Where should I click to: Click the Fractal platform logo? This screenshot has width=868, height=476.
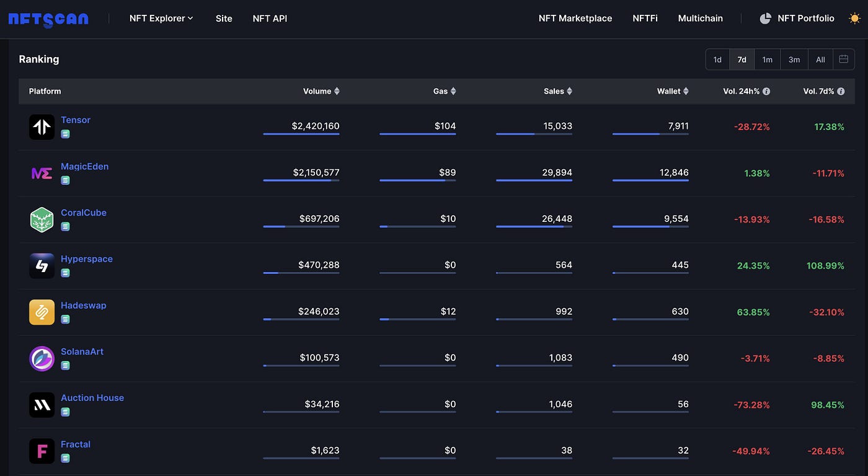point(42,451)
